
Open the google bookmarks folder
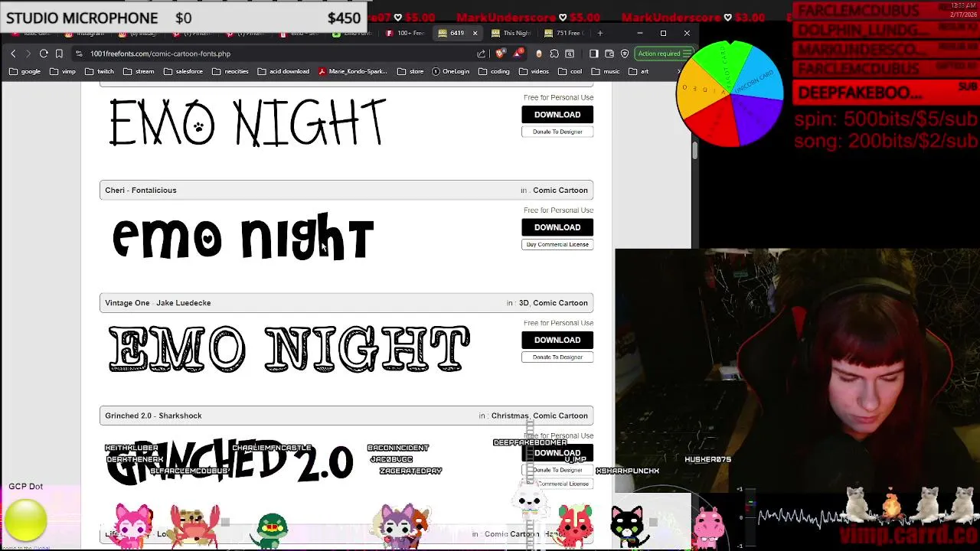pyautogui.click(x=25, y=71)
